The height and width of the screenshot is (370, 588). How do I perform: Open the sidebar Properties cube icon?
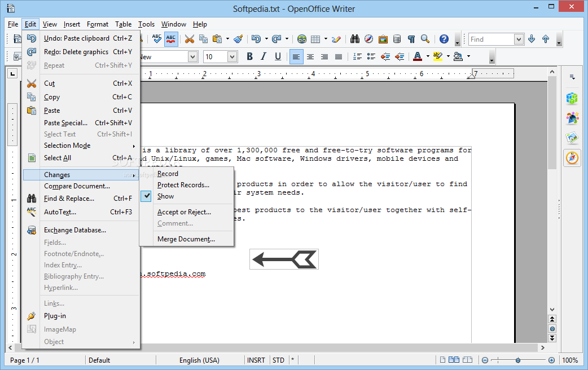pyautogui.click(x=572, y=99)
